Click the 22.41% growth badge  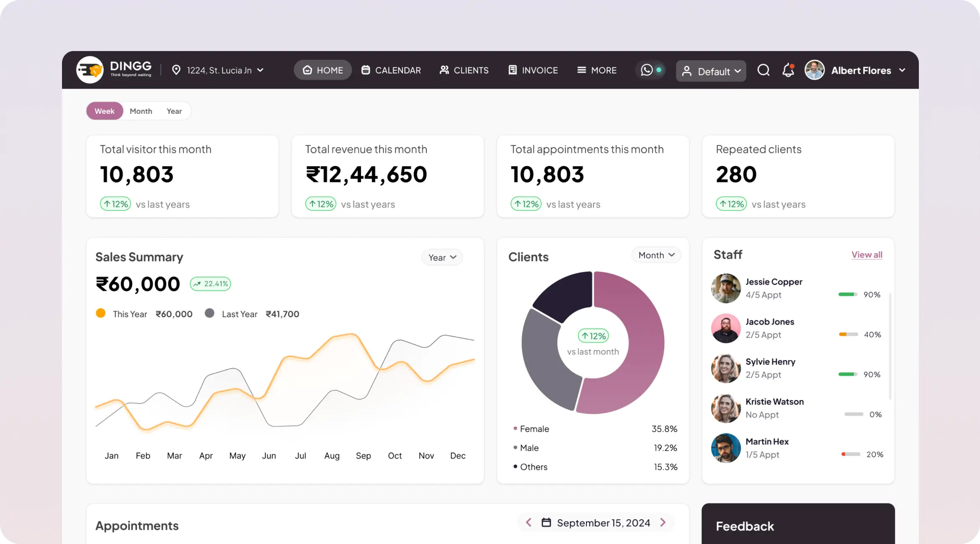pyautogui.click(x=210, y=283)
